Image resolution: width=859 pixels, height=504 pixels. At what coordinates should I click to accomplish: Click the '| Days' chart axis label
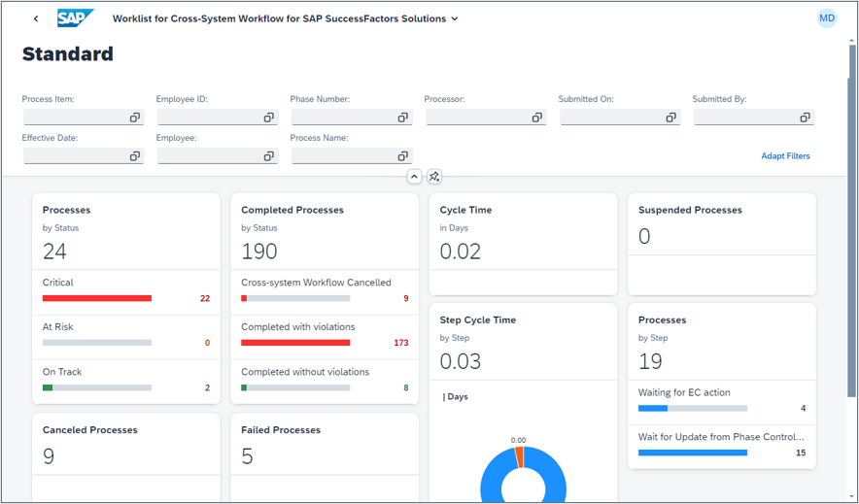point(455,397)
